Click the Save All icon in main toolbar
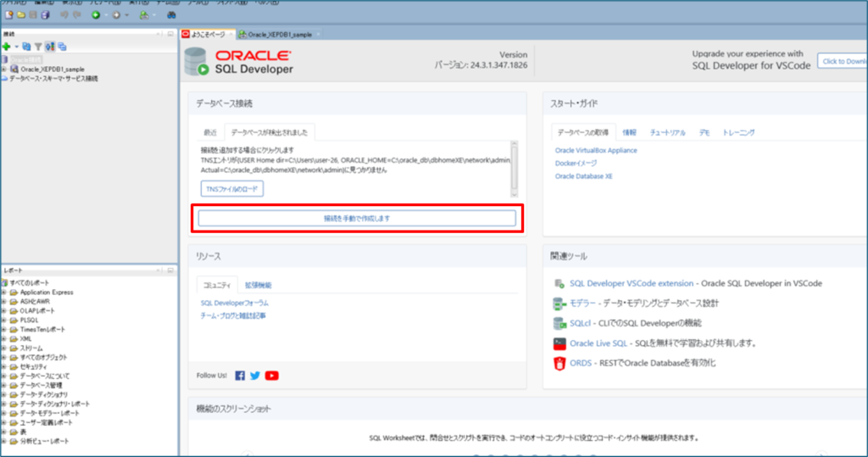Screen dimensions: 868x457 click(x=45, y=15)
